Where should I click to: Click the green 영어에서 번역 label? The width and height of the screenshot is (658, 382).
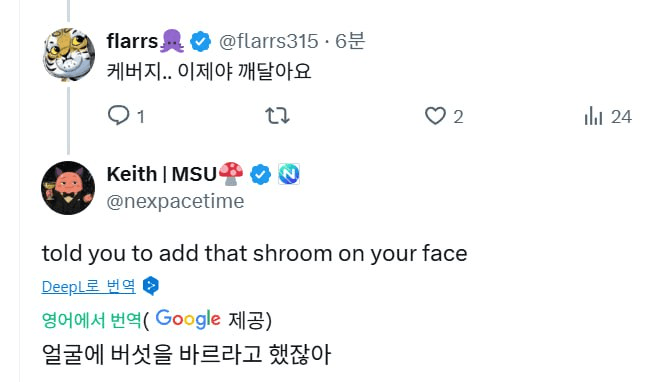tap(91, 320)
